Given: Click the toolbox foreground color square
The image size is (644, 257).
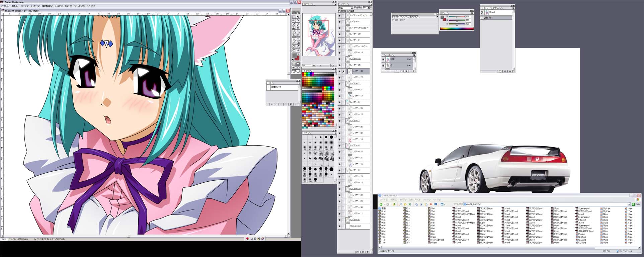Looking at the screenshot, I should [294, 56].
